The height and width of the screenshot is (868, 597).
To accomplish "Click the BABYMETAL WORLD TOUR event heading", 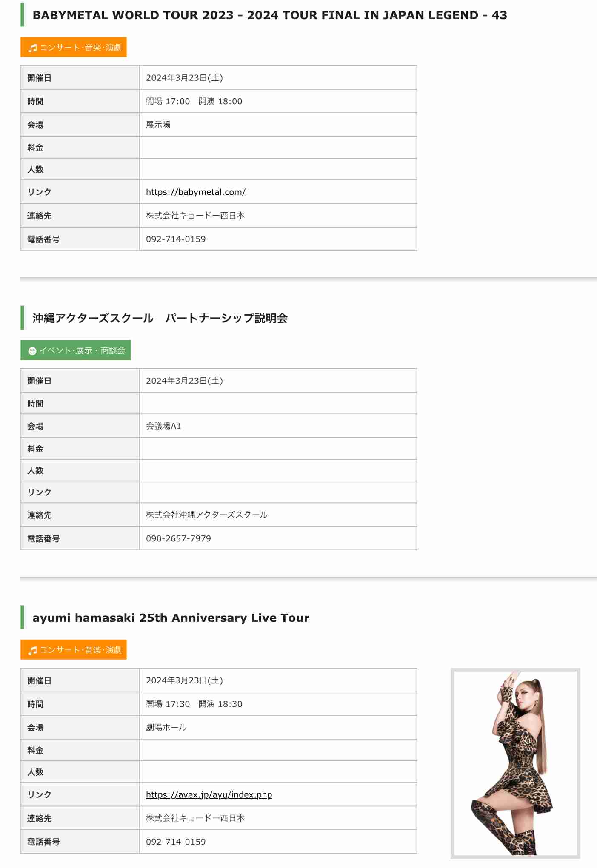I will pyautogui.click(x=270, y=15).
